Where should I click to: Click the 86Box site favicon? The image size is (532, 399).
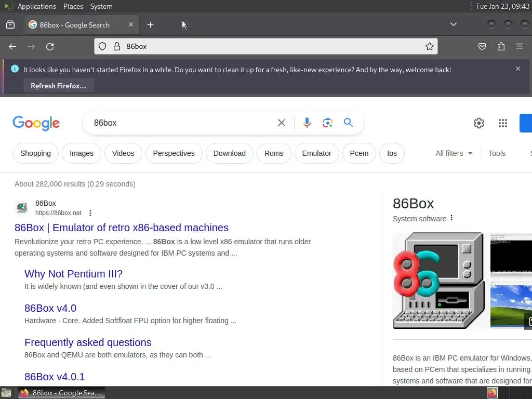(x=22, y=208)
